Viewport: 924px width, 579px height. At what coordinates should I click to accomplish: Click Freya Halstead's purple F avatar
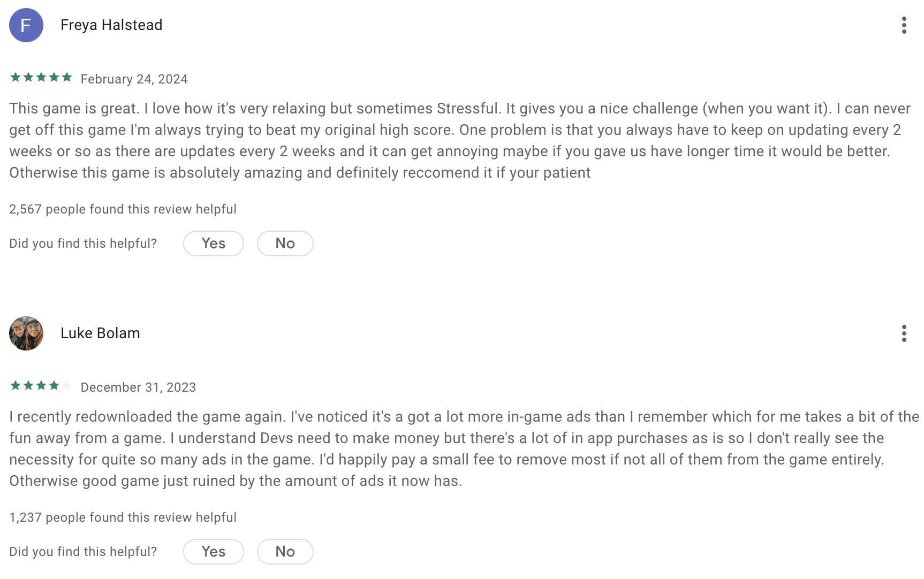click(x=26, y=25)
